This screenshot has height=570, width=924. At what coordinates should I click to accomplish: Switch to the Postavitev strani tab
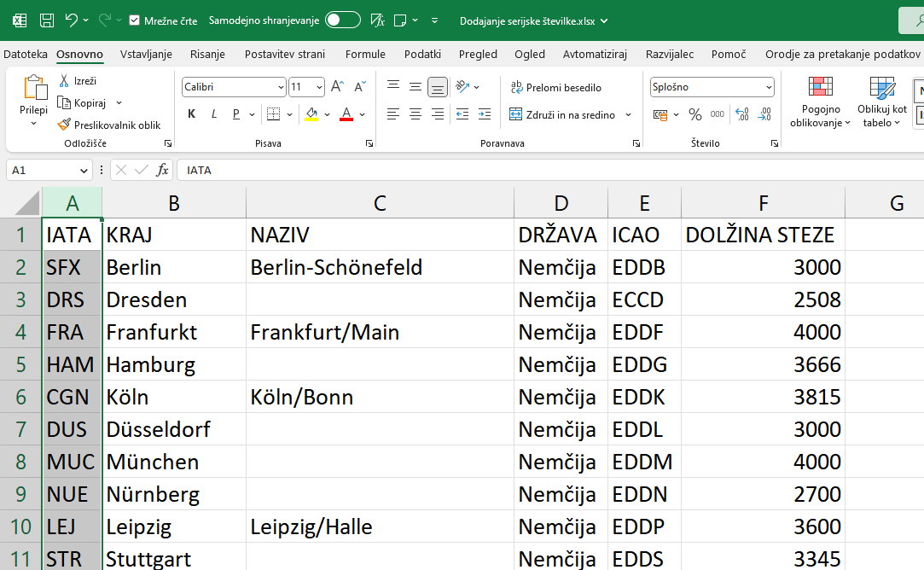coord(285,55)
